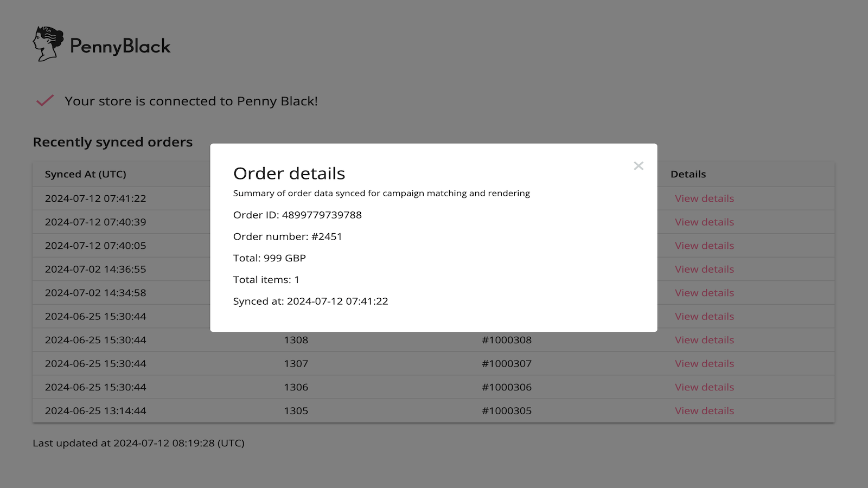Select the Order ID 4899779739788 text
The height and width of the screenshot is (488, 868).
point(298,215)
